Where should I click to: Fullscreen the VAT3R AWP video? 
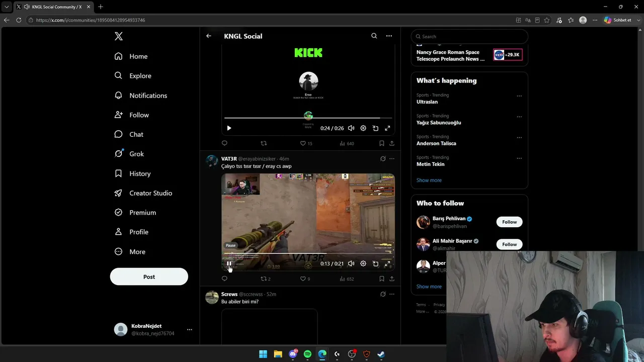387,263
